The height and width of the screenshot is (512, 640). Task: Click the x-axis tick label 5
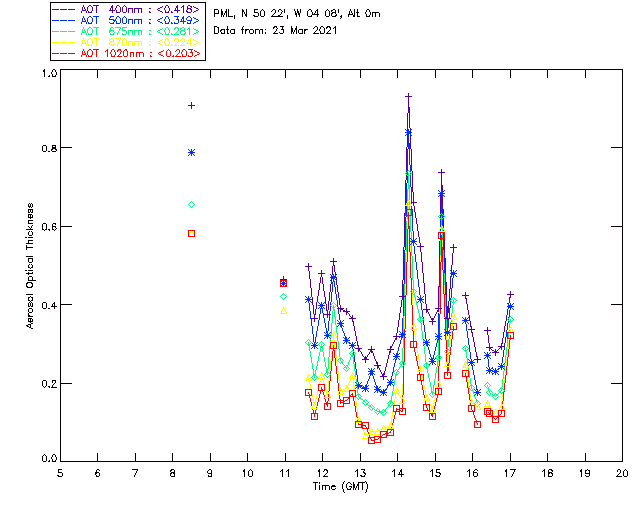pos(60,473)
